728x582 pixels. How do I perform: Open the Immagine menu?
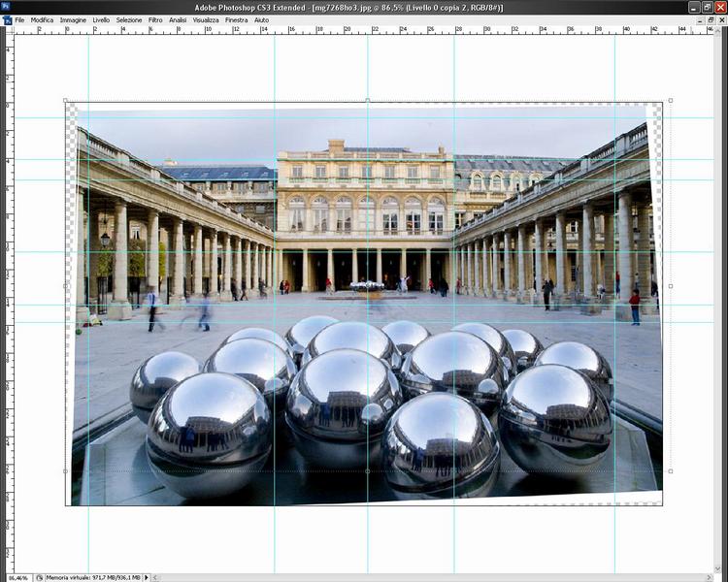coord(73,19)
